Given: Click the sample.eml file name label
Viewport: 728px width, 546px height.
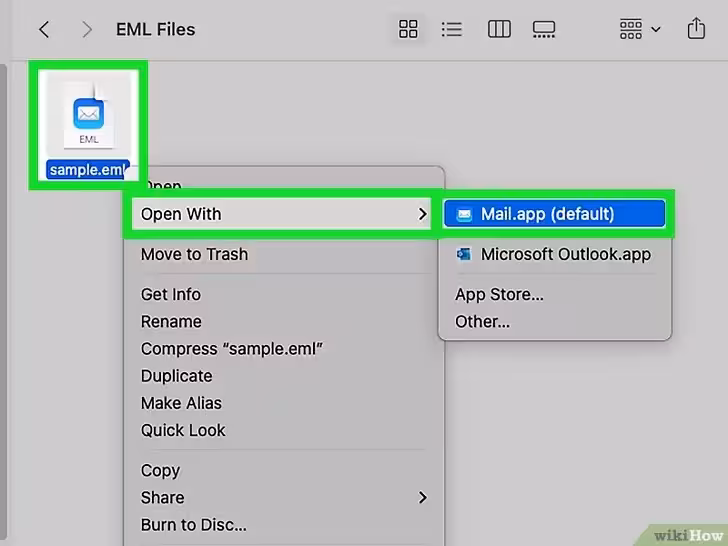Looking at the screenshot, I should (x=88, y=169).
